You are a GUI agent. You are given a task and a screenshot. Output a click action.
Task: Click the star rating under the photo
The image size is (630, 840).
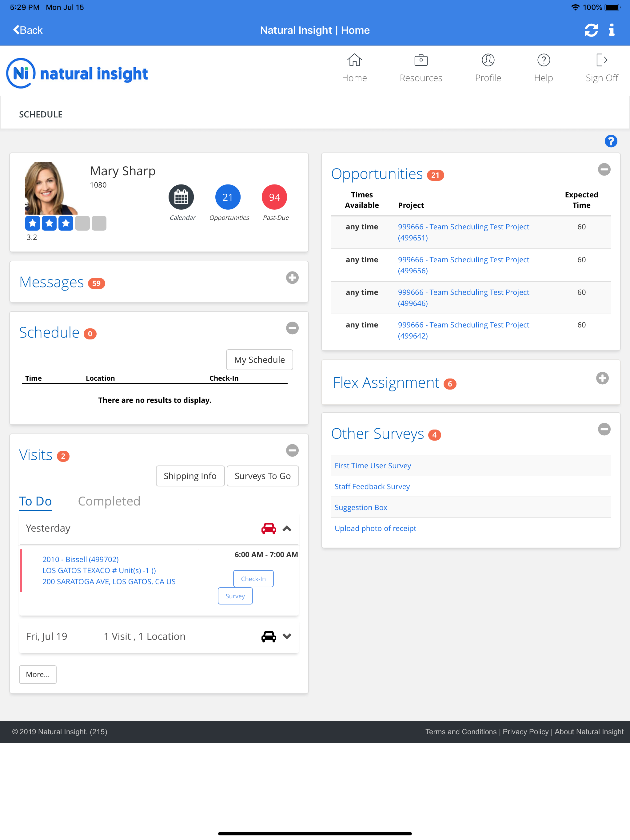(x=65, y=223)
